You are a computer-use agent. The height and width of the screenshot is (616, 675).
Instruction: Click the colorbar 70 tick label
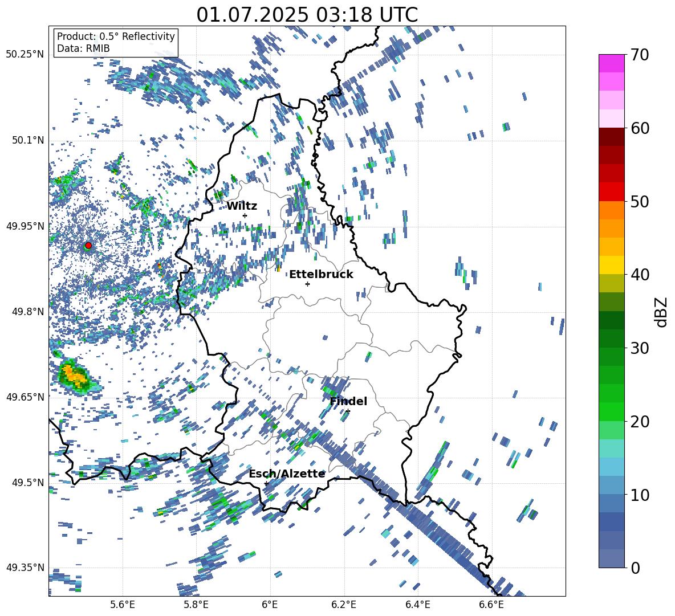click(x=640, y=55)
